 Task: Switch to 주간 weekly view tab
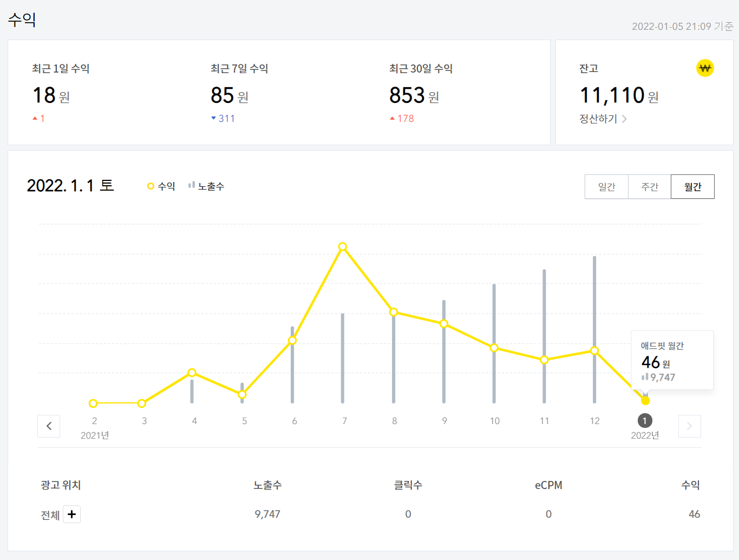coord(649,187)
